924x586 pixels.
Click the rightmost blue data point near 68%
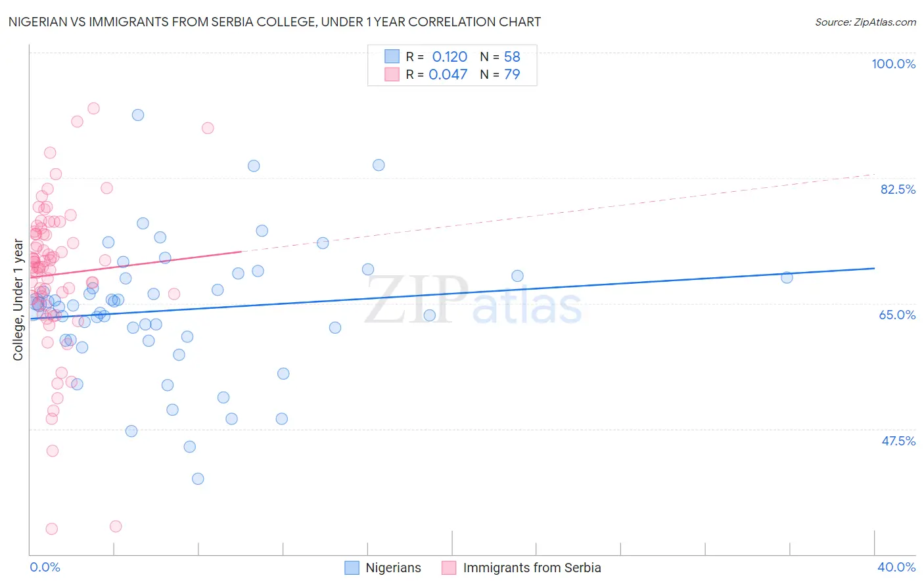787,277
